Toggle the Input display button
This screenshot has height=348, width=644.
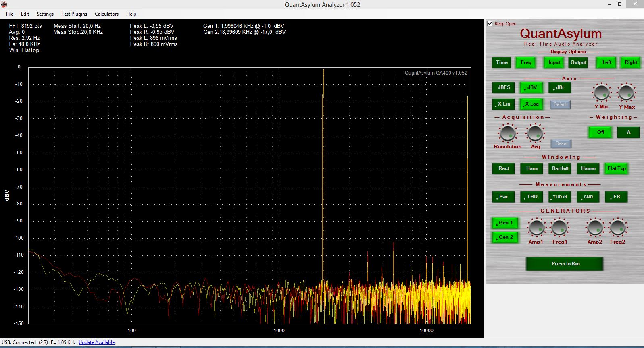click(x=554, y=62)
